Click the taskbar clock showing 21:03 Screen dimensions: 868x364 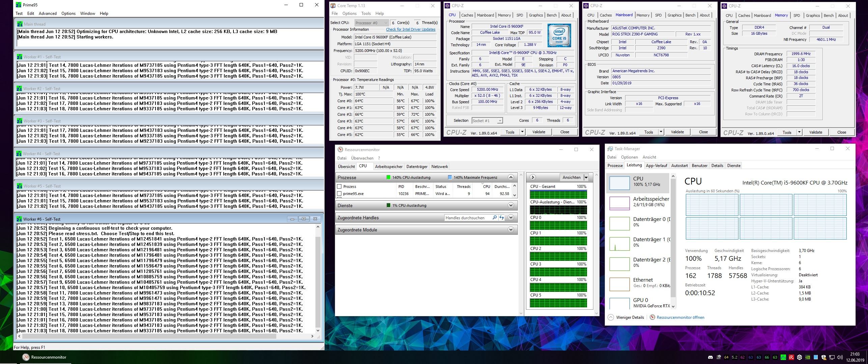pos(855,357)
